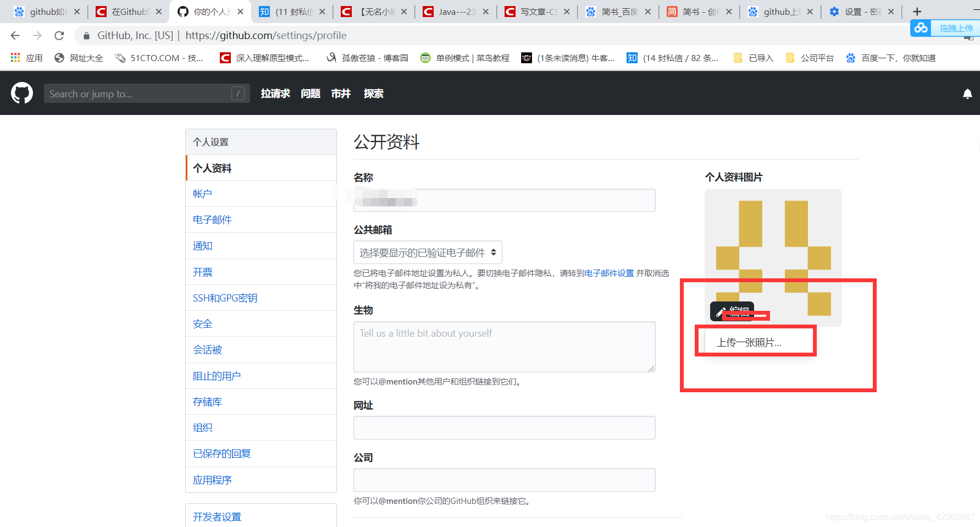Click the Bio text area under 生物
This screenshot has height=527, width=980.
pyautogui.click(x=503, y=347)
